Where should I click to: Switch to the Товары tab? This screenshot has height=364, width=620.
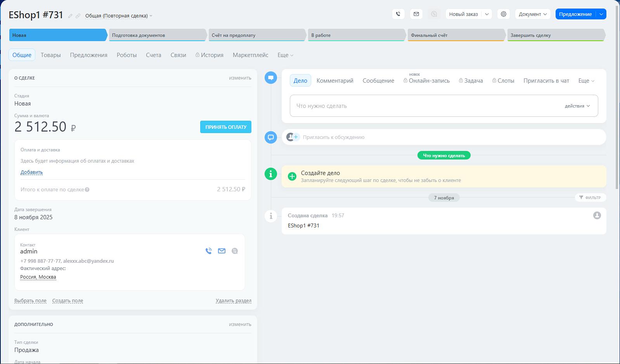pos(51,55)
